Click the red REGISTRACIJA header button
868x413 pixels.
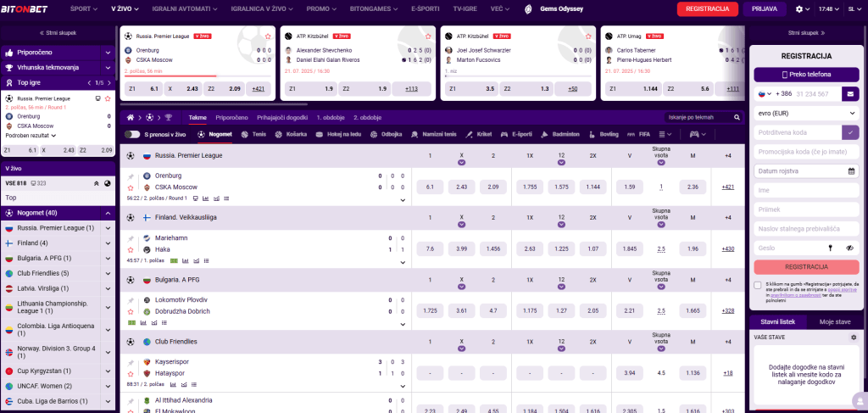(708, 8)
